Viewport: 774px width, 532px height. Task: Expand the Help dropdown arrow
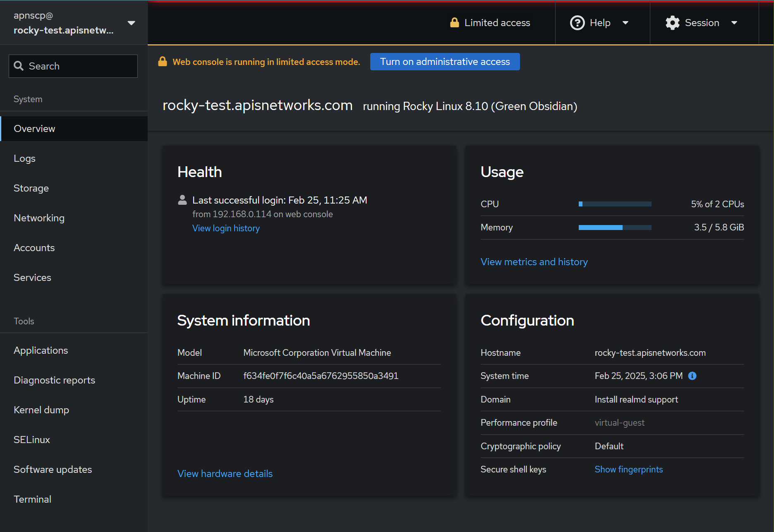[625, 23]
